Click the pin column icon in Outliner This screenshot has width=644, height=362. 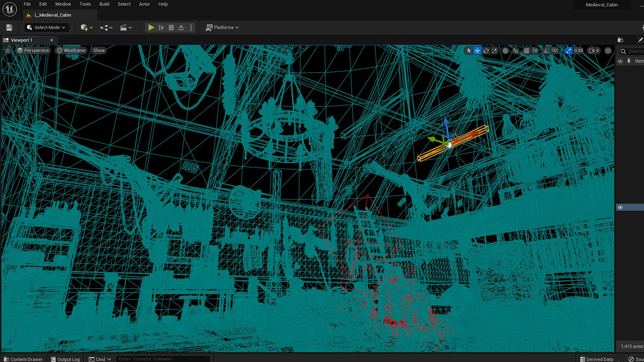click(629, 61)
